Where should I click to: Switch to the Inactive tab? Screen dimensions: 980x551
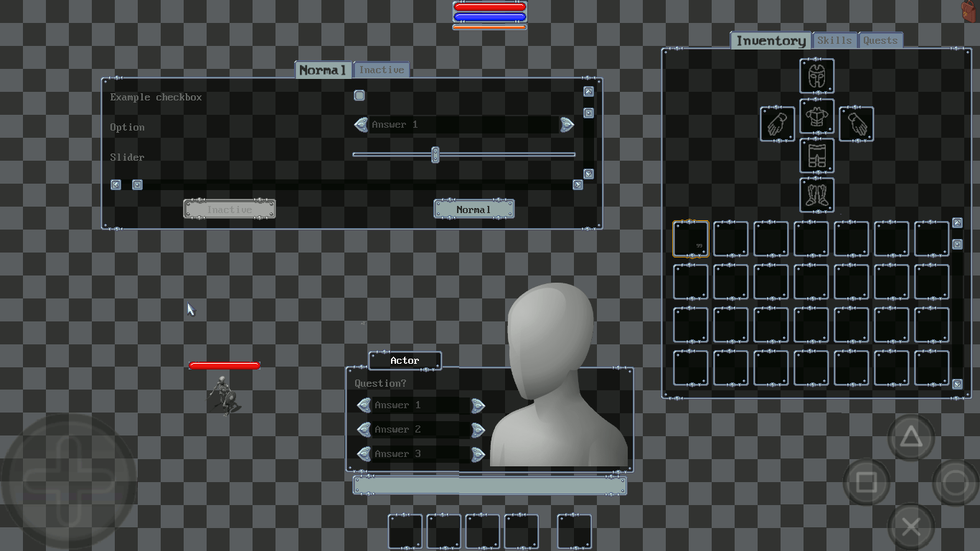coord(382,70)
